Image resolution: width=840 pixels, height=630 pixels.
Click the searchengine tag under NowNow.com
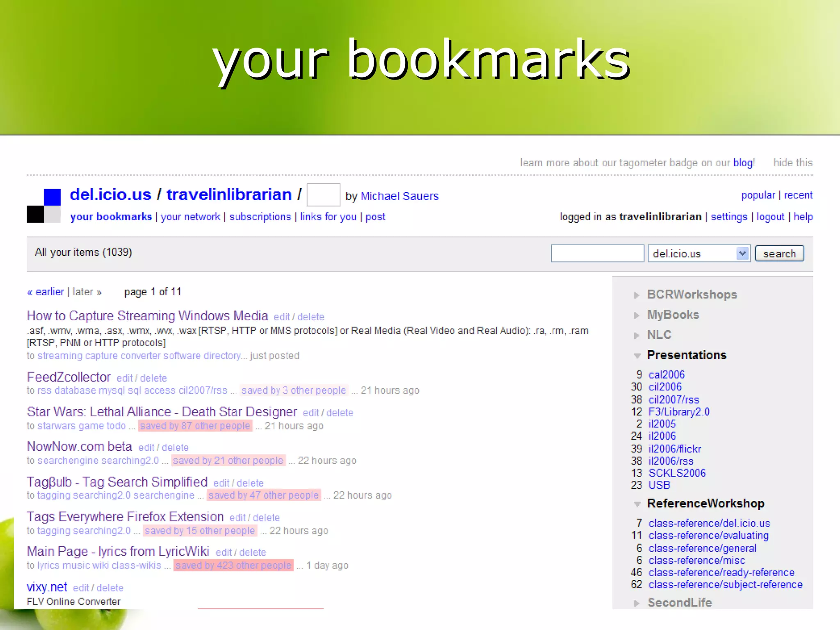68,461
